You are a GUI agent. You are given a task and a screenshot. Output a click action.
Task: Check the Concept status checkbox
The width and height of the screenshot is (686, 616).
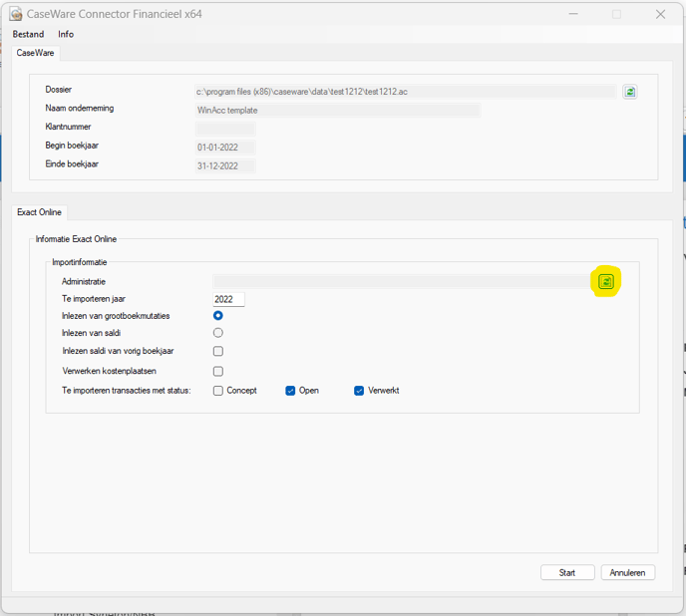(x=218, y=391)
